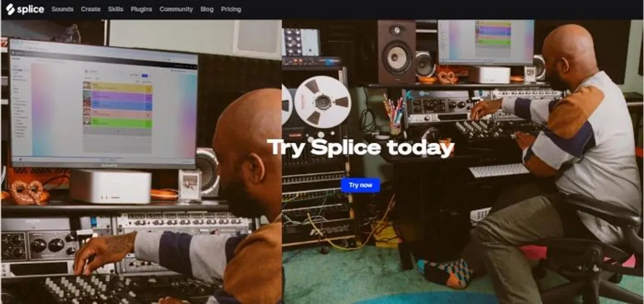Open the Plugins navigation link
Screen dimensions: 644x304
point(141,9)
